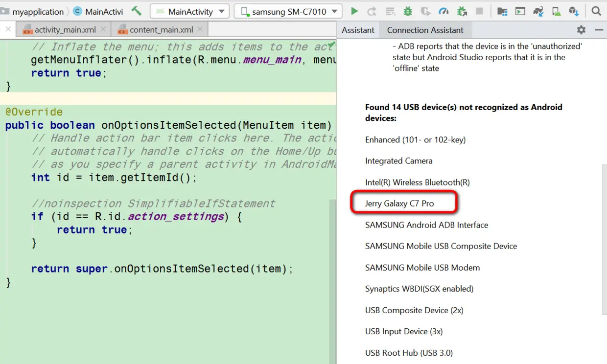Click Found 14 USB device(s) heading
Screen dimensions: 607x364
(x=464, y=113)
